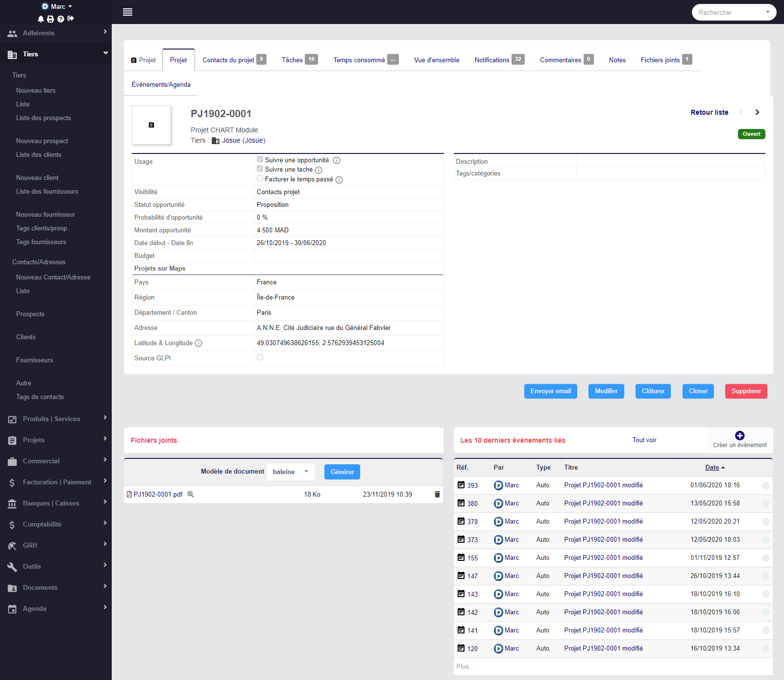Open the Modèle de document dropdown

[290, 472]
